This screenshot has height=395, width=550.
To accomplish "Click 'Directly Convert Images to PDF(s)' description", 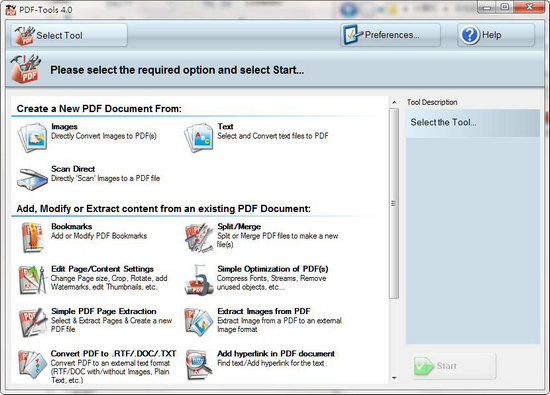I will [104, 136].
